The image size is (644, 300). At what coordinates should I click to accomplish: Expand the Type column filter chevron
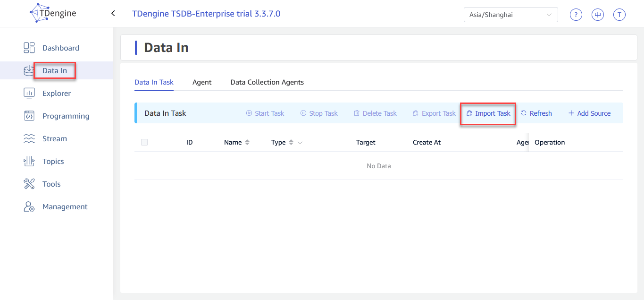(300, 143)
